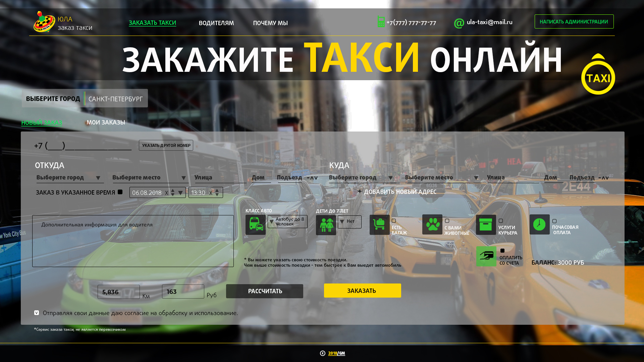Click the green phone icon in header
Viewport: 644px width, 362px height.
coord(381,22)
